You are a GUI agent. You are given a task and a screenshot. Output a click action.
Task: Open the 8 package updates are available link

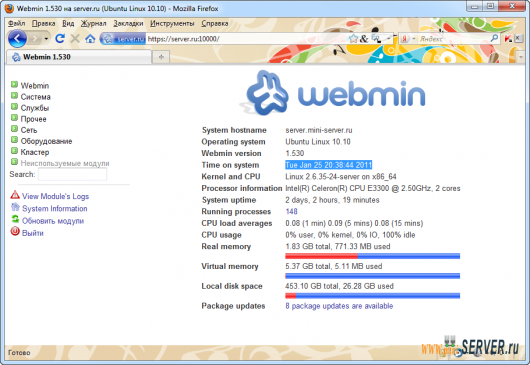coord(339,306)
